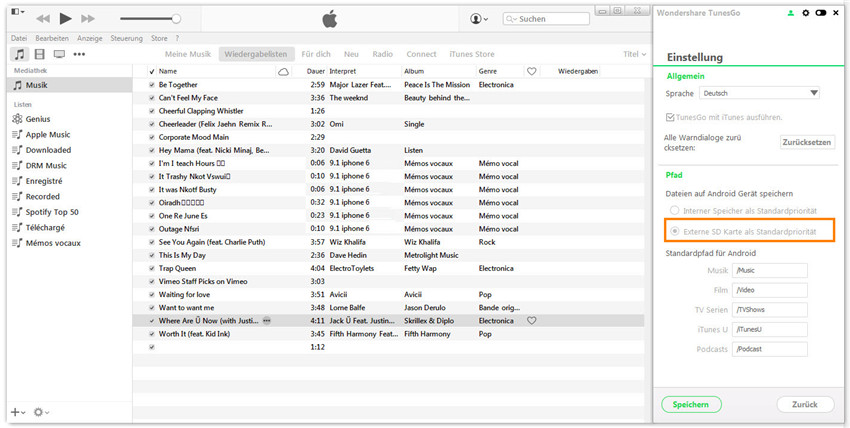Click the Zurücksetzen button
This screenshot has height=428, width=850.
click(807, 142)
